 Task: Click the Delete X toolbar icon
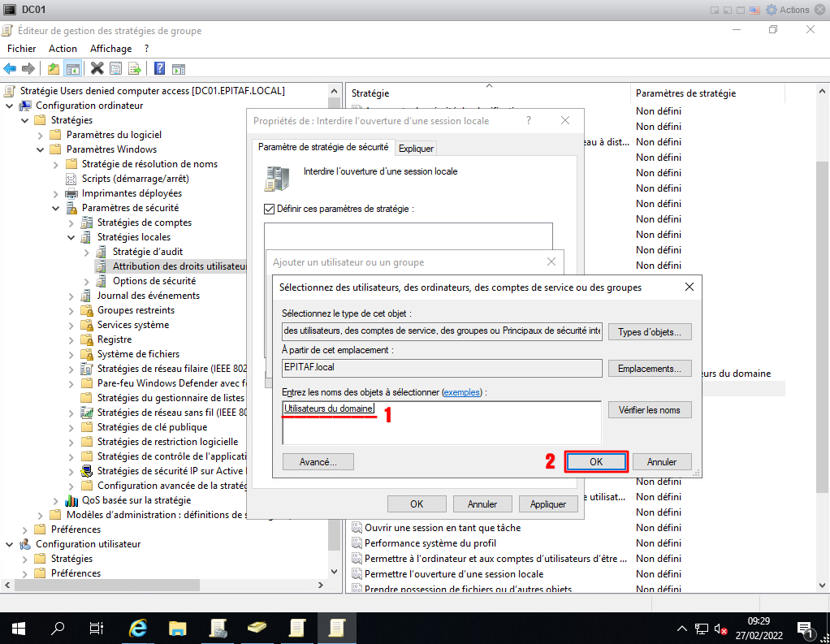pyautogui.click(x=97, y=68)
